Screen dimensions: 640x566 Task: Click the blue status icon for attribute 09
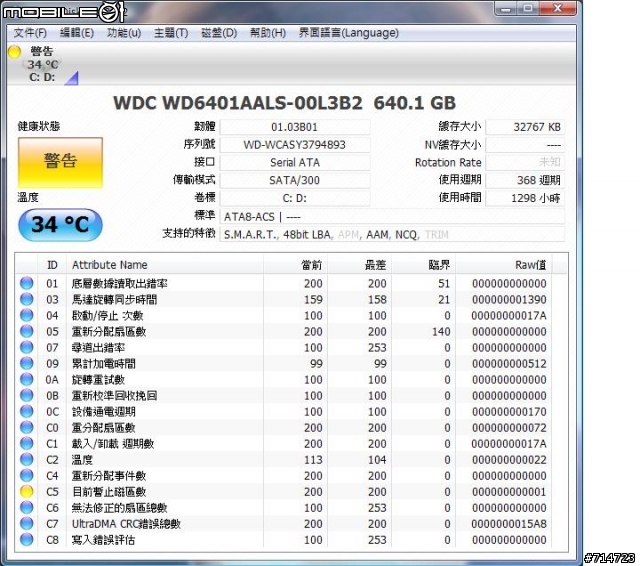pos(27,363)
